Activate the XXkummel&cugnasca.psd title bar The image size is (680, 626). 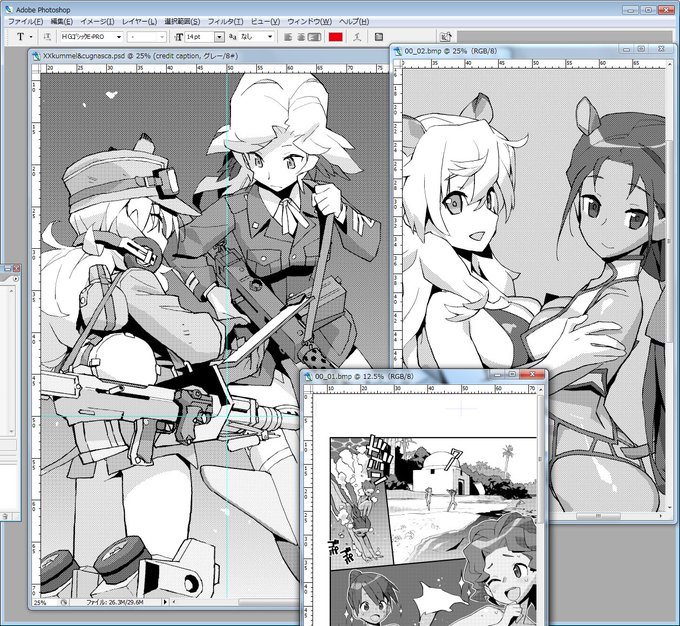pyautogui.click(x=141, y=56)
